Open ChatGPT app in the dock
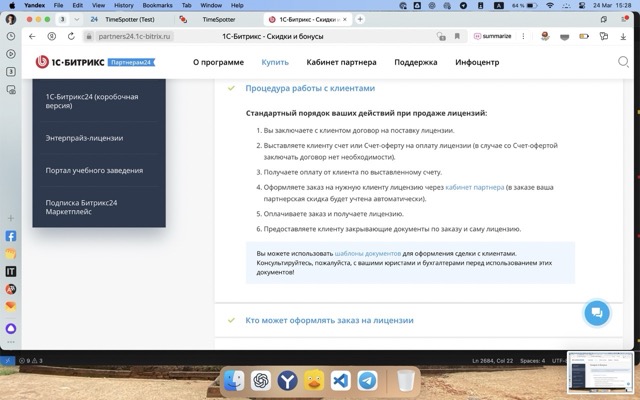Image resolution: width=640 pixels, height=400 pixels. [x=260, y=381]
